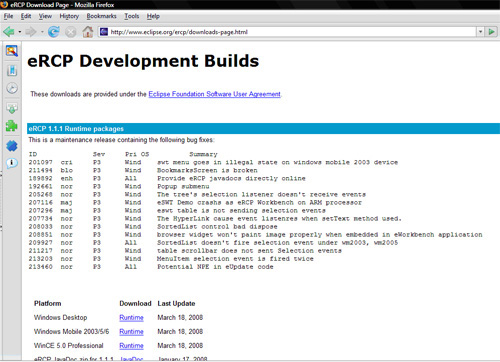
Task: Select bug ID 192661 in the list
Action: [x=40, y=186]
